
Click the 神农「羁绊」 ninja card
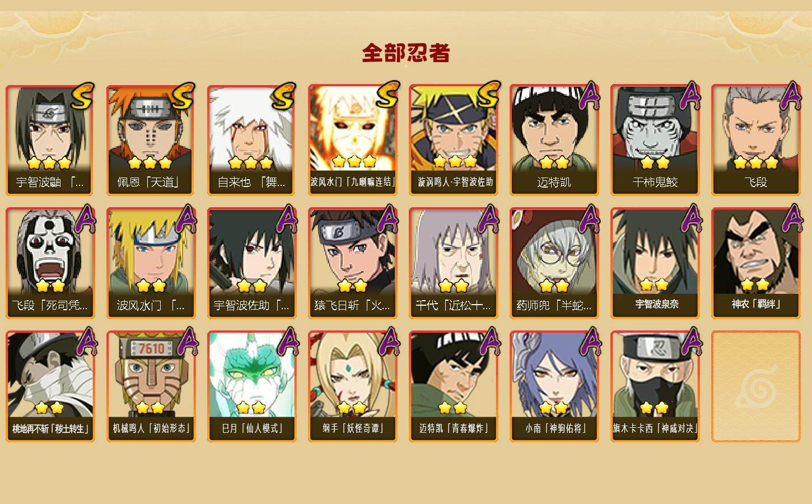755,263
